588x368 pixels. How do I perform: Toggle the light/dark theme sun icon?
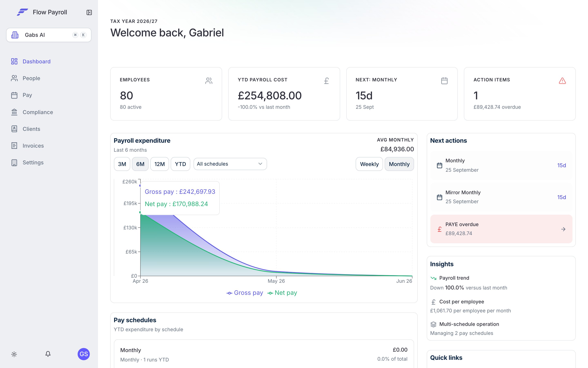14,354
